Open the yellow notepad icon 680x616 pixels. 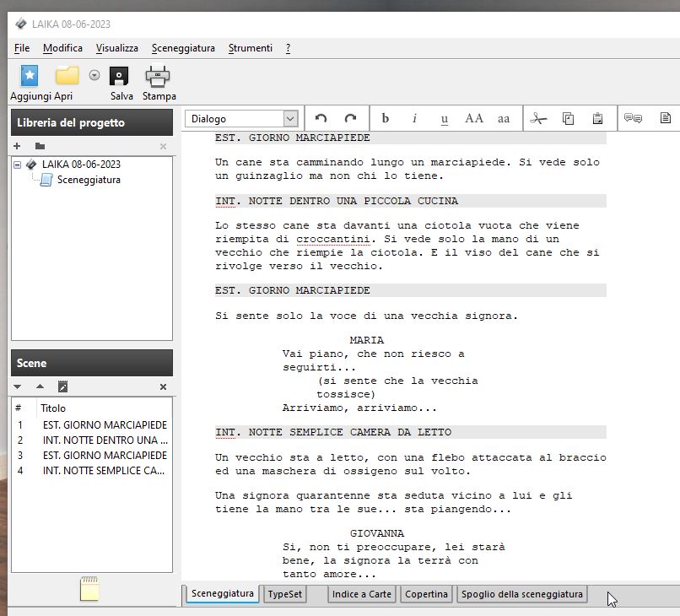[89, 589]
